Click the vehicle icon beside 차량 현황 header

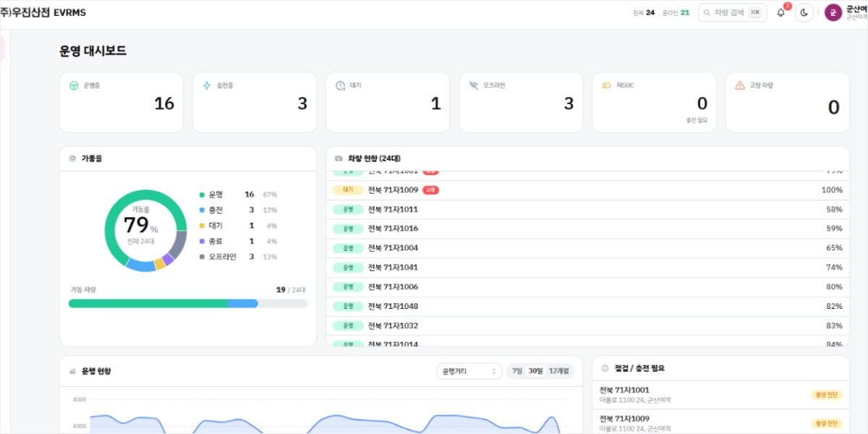click(339, 158)
